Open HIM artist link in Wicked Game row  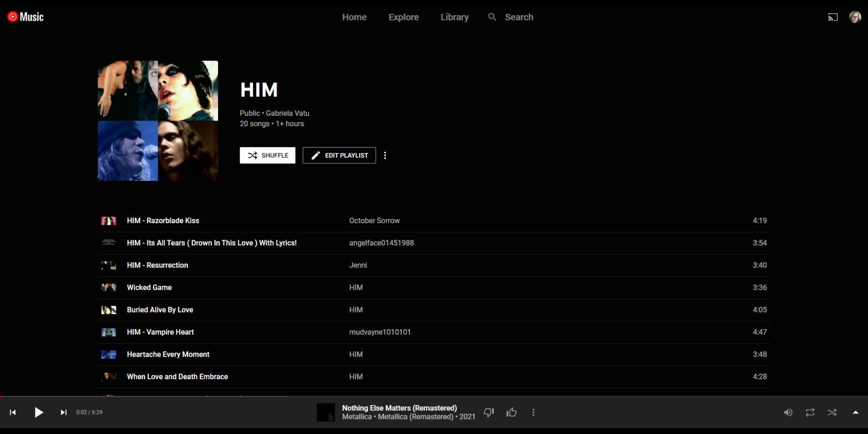point(356,287)
